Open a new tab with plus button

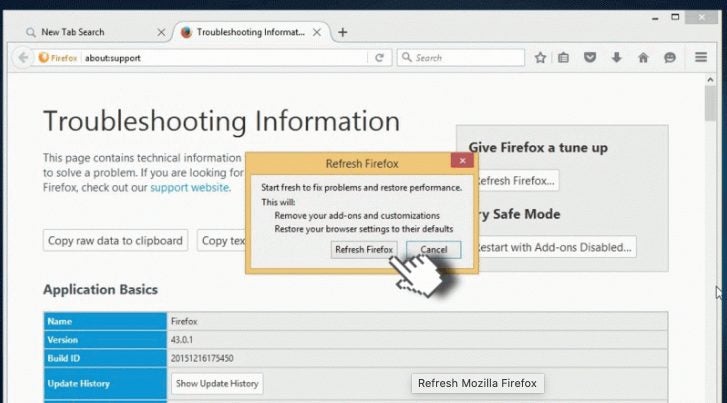click(x=342, y=32)
